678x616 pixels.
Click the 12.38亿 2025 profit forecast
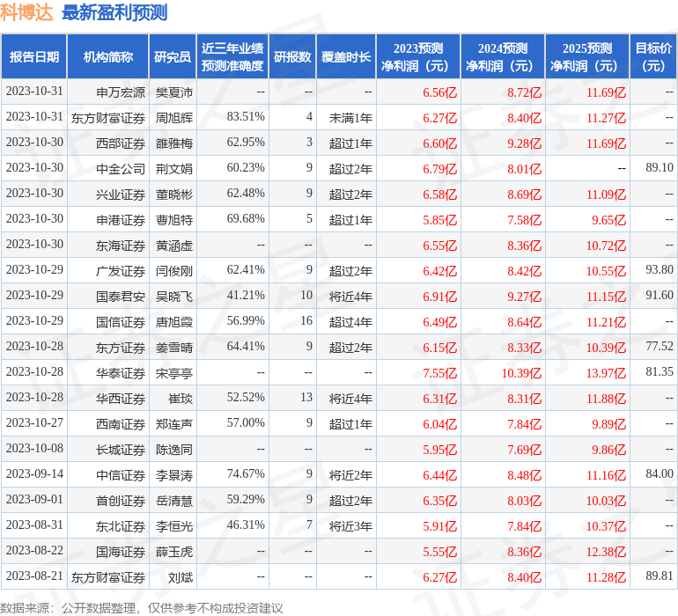click(606, 551)
